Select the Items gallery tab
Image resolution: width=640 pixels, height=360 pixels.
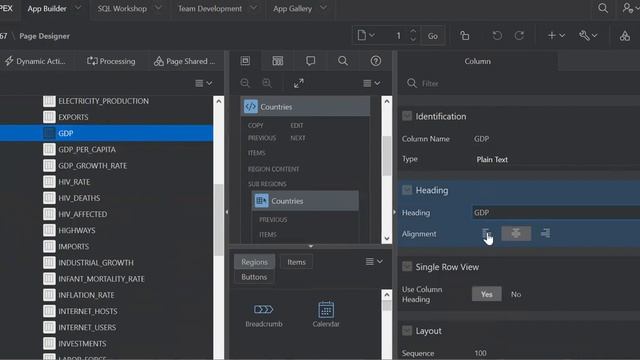[x=296, y=262]
